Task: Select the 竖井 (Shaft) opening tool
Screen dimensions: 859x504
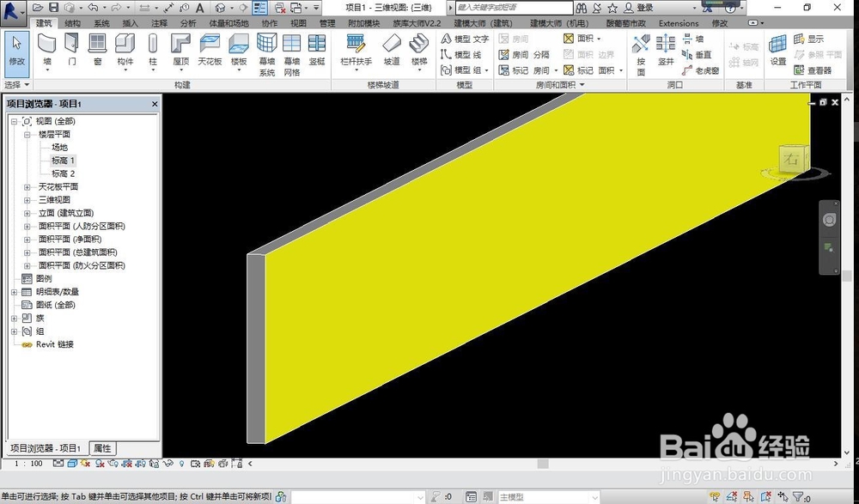Action: click(666, 49)
